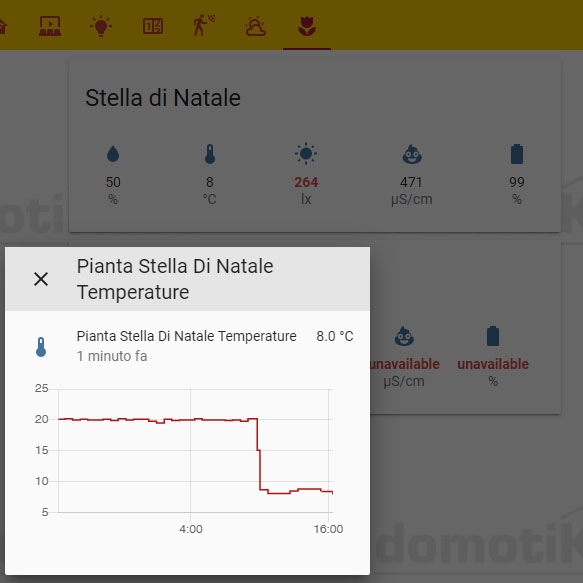
Task: Click the home icon tab at far left
Action: (x=3, y=27)
